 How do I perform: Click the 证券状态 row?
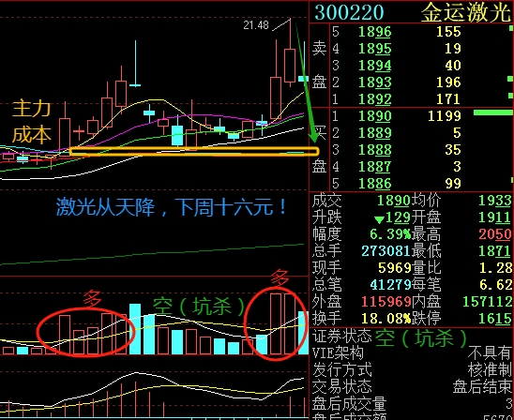tap(412, 337)
